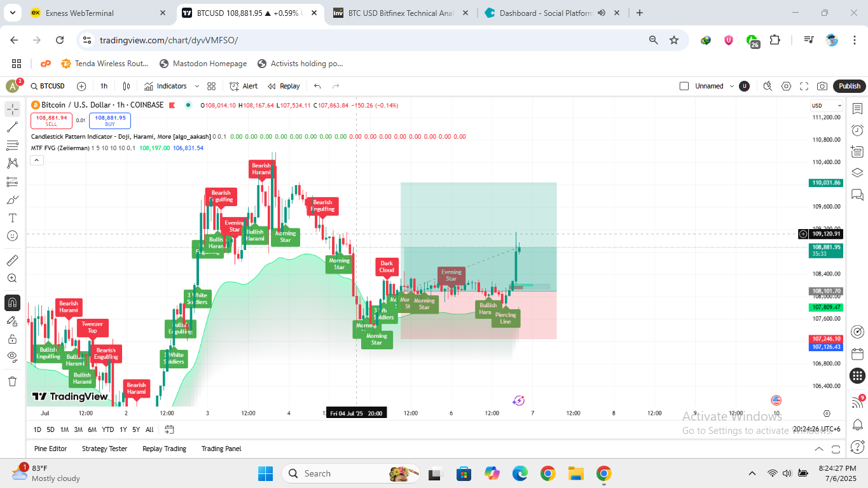Collapse the bottom panel chevron

pos(819,449)
